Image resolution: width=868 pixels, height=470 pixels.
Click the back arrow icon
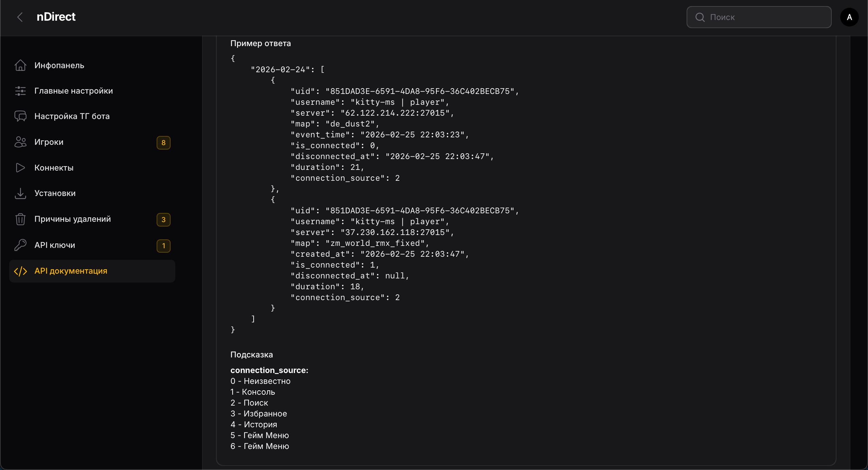coord(20,17)
